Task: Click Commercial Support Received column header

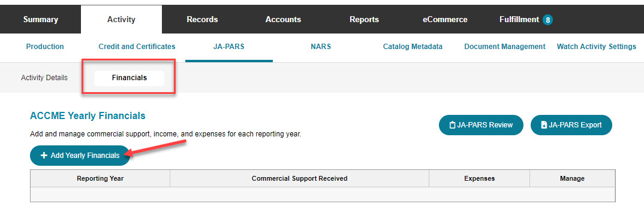Action: pos(299,178)
